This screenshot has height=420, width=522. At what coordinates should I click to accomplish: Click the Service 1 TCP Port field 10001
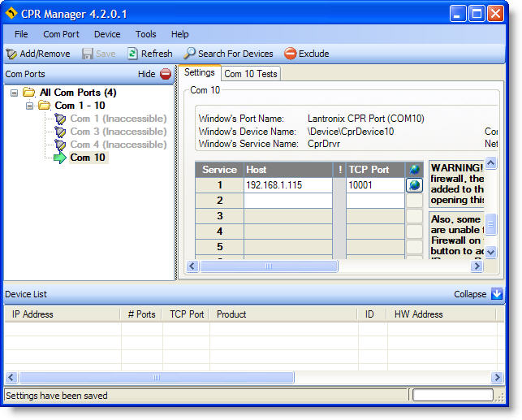[375, 185]
